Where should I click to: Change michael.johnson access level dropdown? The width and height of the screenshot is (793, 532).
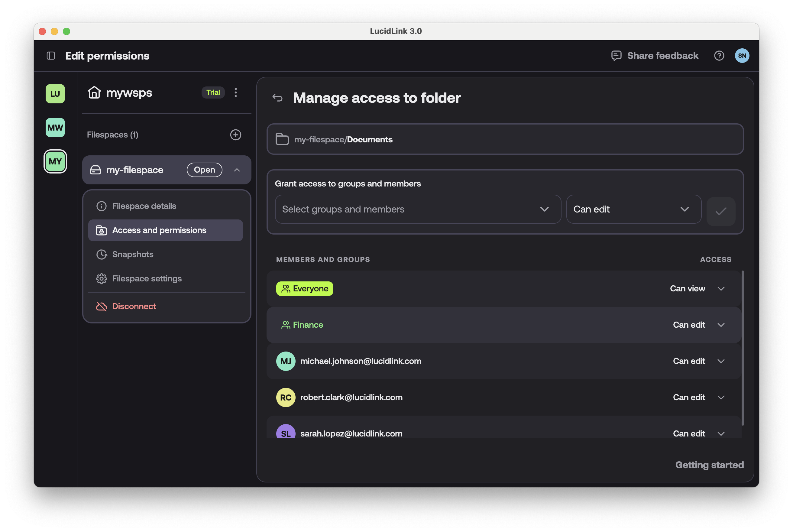(x=699, y=361)
